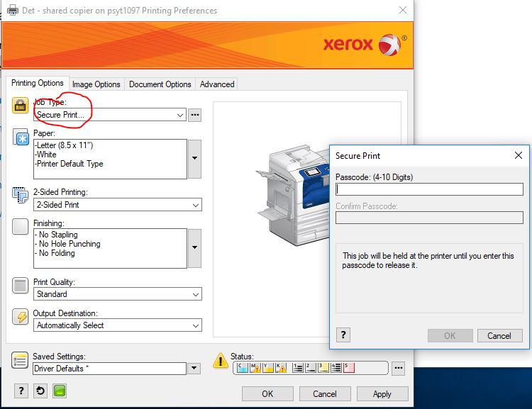Click the '-White' paper color line

coord(46,155)
